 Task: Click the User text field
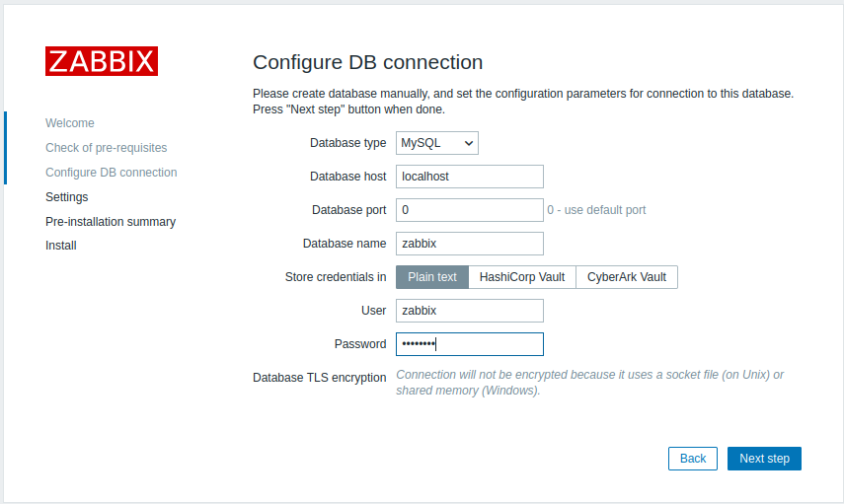coord(469,311)
